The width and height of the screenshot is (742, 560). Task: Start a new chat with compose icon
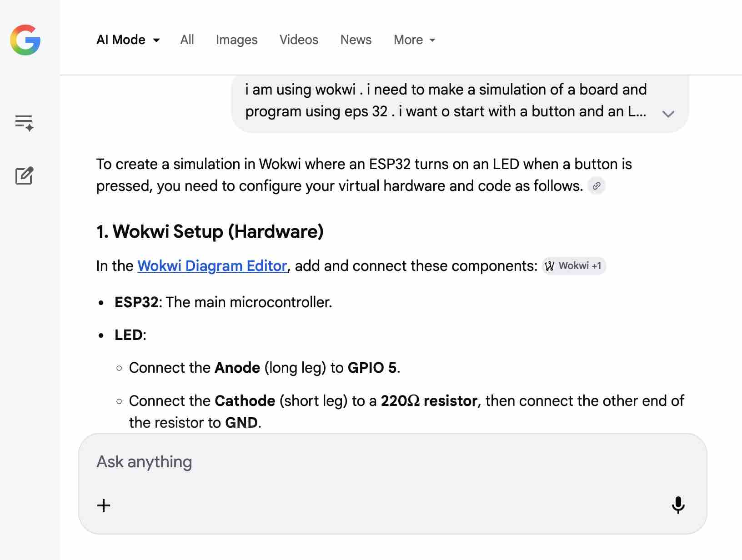[x=24, y=176]
